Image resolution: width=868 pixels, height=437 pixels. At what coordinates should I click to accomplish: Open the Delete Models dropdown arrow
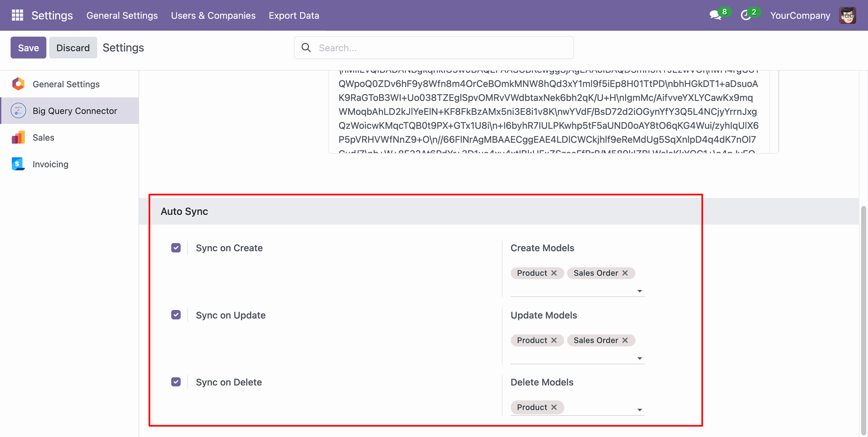639,410
